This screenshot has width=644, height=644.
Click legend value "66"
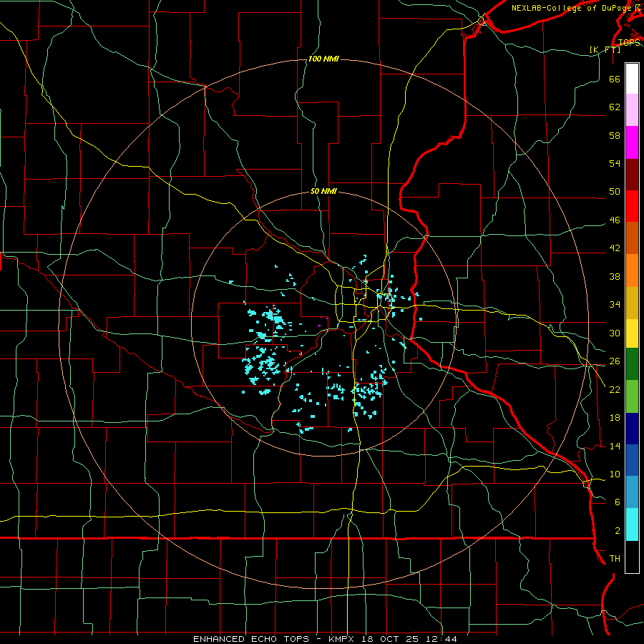point(615,79)
